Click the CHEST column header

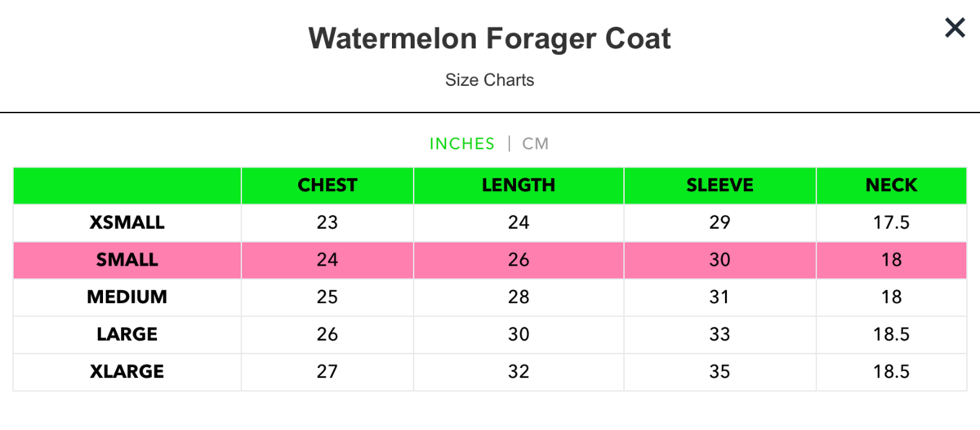(x=327, y=186)
